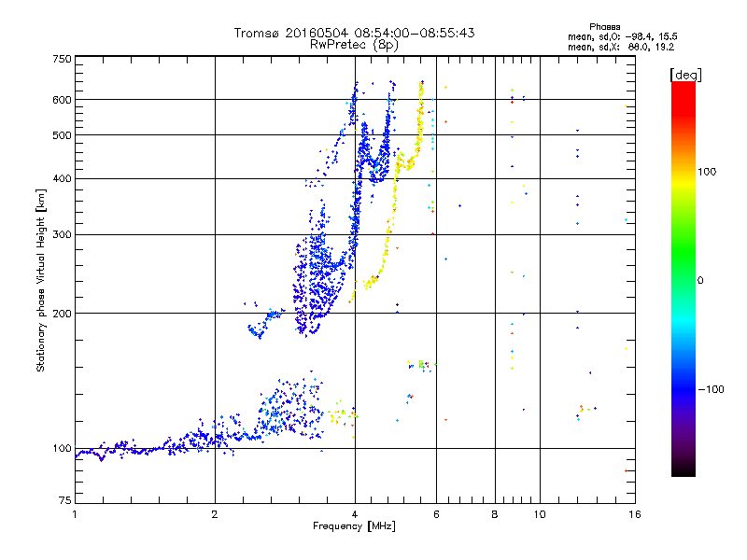Click the 'Frequency [MHz]' axis label
Image resolution: width=747 pixels, height=560 pixels.
click(354, 526)
